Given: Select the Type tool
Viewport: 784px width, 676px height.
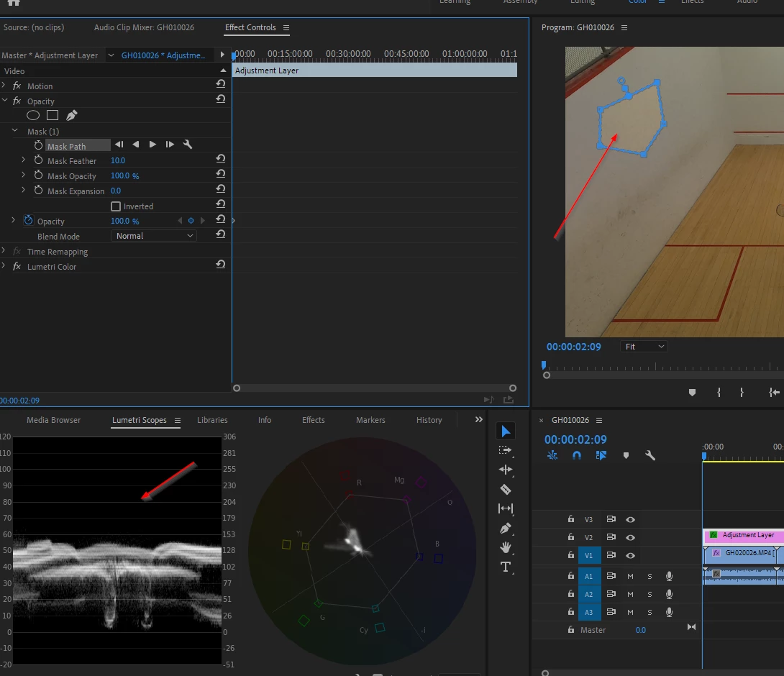Looking at the screenshot, I should point(506,567).
